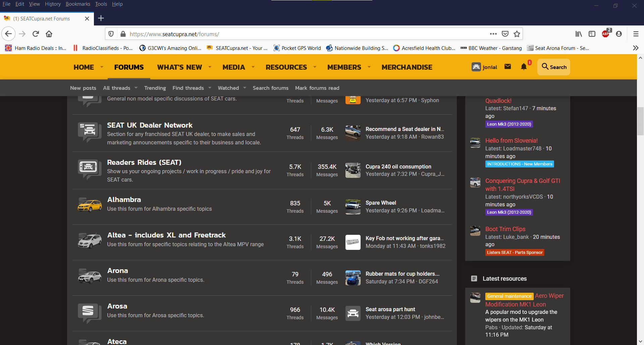
Task: Click the Adblock Plus extension icon
Action: point(606,33)
